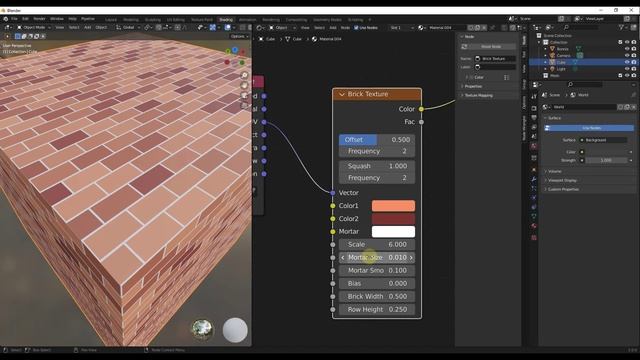Open the Render properties tab icon
Screen dimensions: 640x360
tap(534, 108)
